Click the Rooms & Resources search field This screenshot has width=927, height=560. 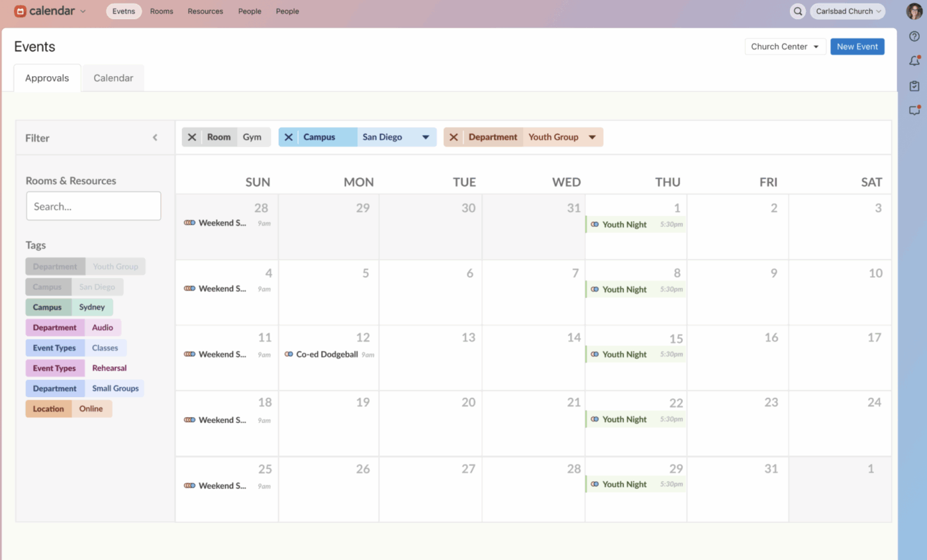pos(93,207)
